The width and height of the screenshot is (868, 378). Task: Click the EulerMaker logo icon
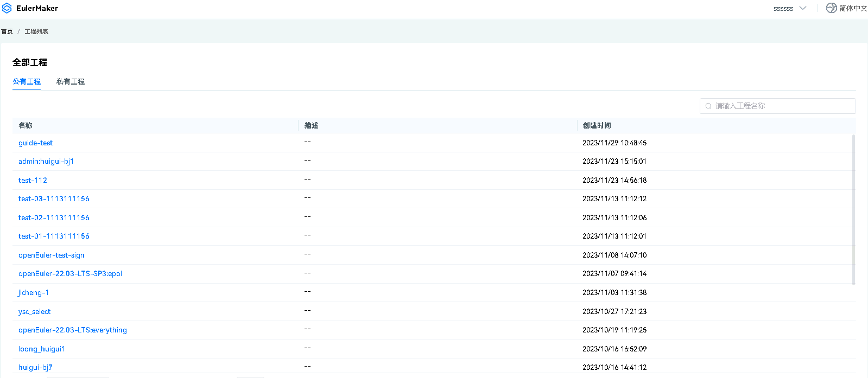(7, 8)
